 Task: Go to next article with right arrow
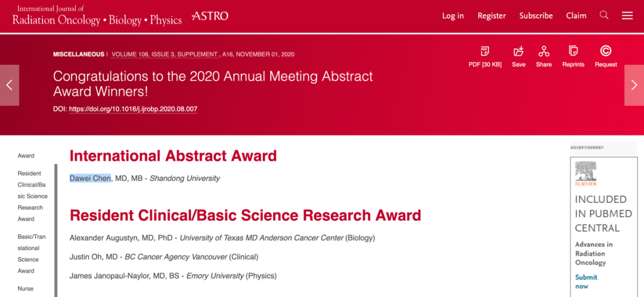click(x=634, y=85)
